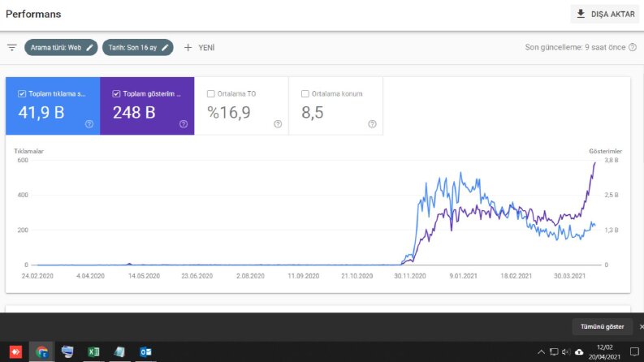Click the pencil icon on Arama türü chip
This screenshot has height=362, width=644.
click(89, 48)
